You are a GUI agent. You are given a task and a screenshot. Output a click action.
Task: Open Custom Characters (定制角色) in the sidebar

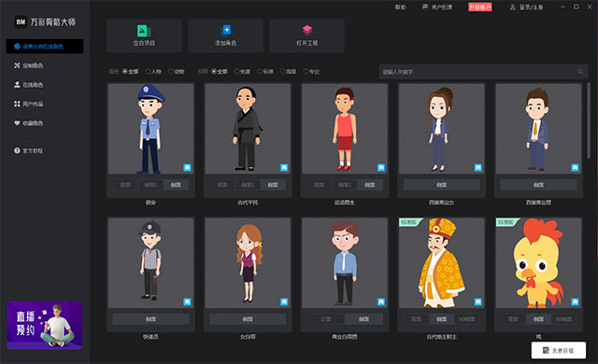pos(33,65)
